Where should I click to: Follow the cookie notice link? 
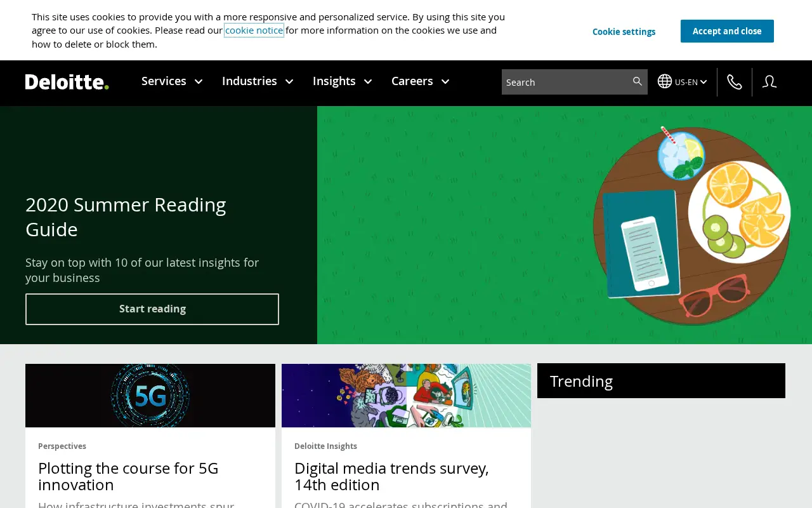tap(254, 30)
